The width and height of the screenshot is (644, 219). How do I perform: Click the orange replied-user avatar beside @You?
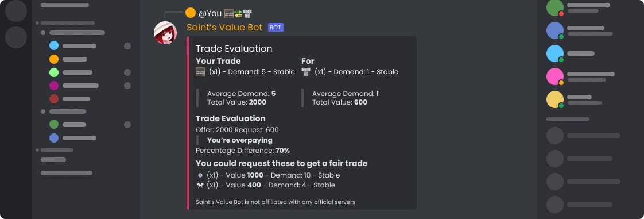[190, 13]
